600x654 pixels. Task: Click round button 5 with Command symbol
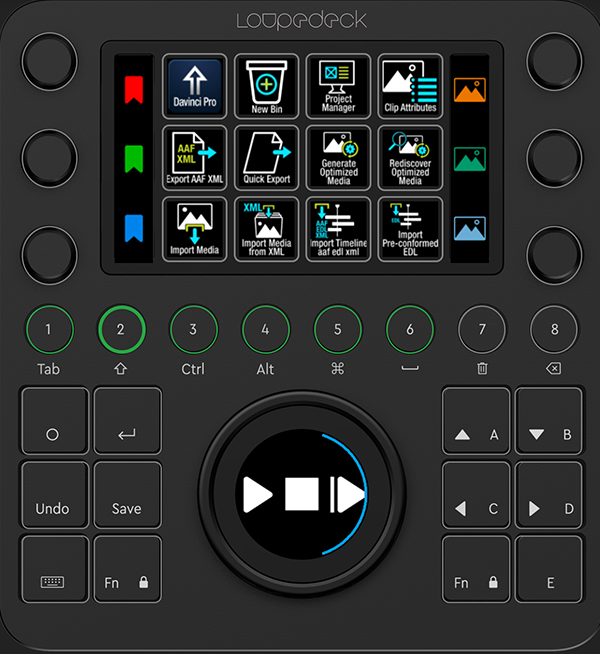pos(338,330)
